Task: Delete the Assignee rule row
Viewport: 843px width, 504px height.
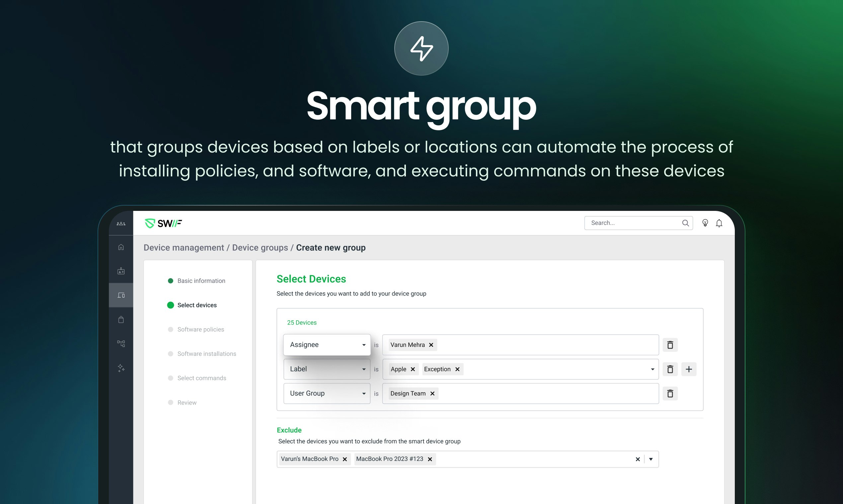Action: 670,345
